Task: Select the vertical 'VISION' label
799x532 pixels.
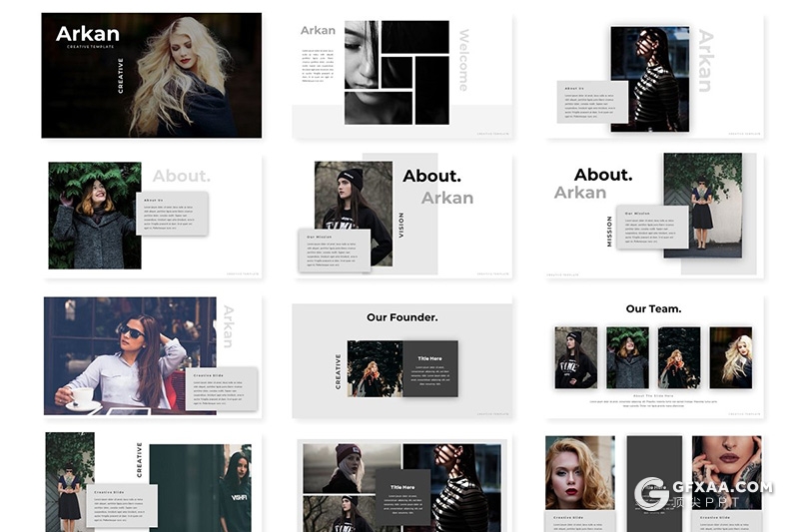Action: click(401, 225)
